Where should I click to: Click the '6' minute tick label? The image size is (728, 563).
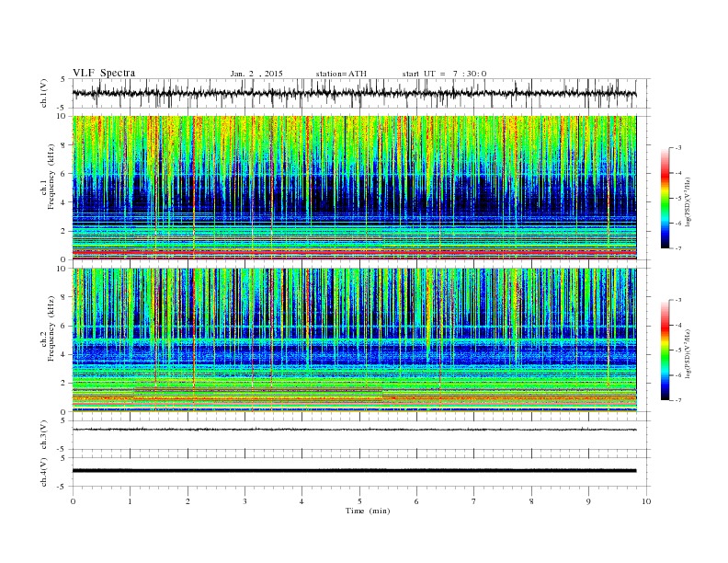[x=417, y=501]
